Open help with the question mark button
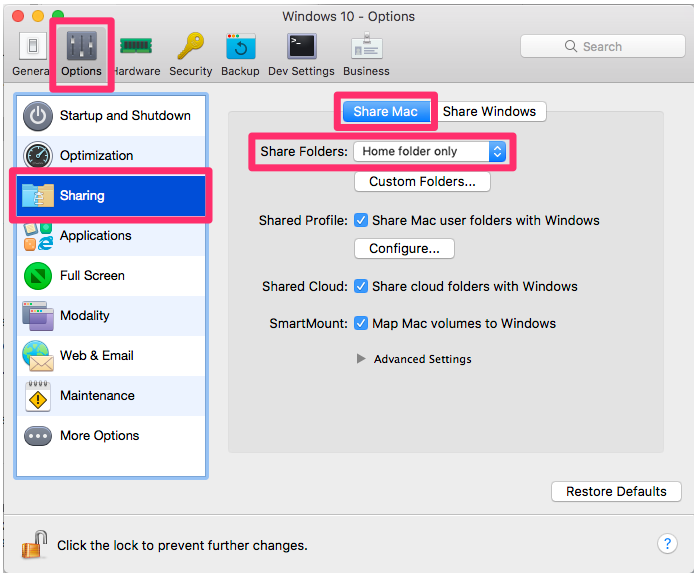 667,543
